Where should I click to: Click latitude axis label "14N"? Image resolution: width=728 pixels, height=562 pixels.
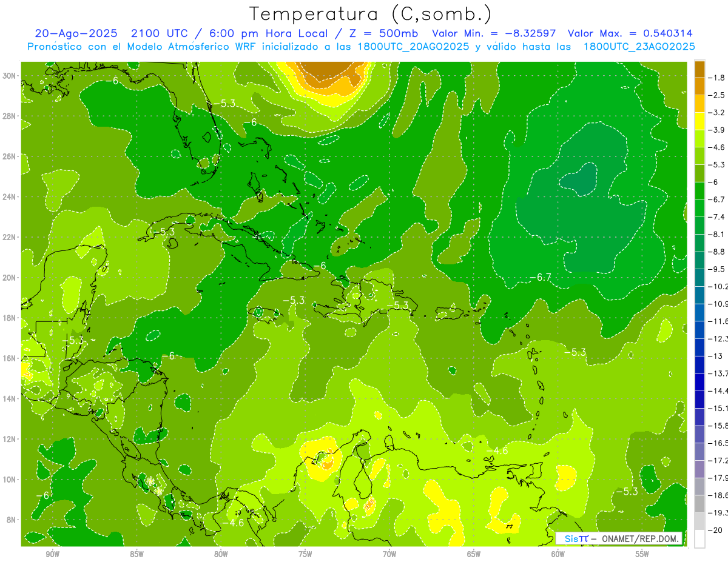10,399
